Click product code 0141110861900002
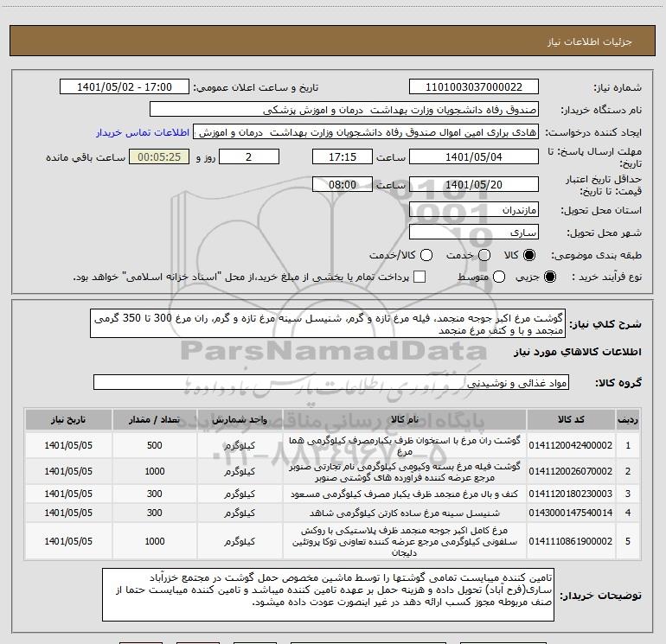The height and width of the screenshot is (644, 666). click(x=571, y=541)
